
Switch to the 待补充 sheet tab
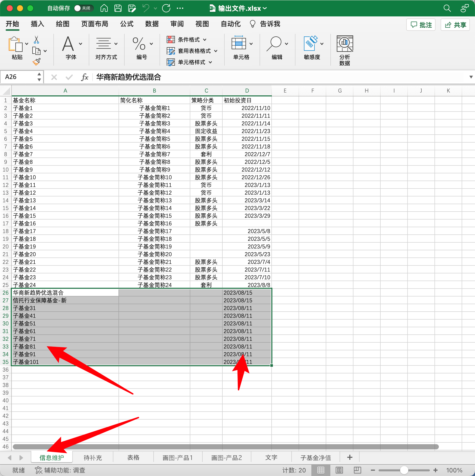(x=93, y=458)
